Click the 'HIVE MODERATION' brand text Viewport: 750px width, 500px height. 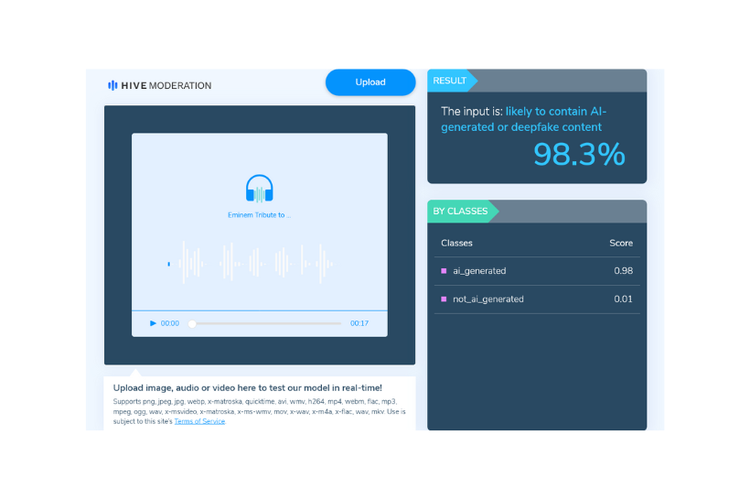(166, 85)
